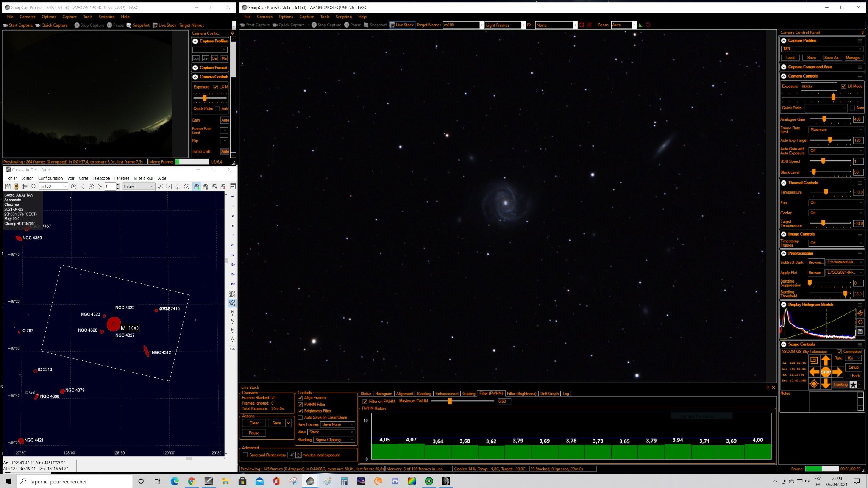Click the telescope crosshair target icon
This screenshot has width=868, height=488.
coord(814,384)
